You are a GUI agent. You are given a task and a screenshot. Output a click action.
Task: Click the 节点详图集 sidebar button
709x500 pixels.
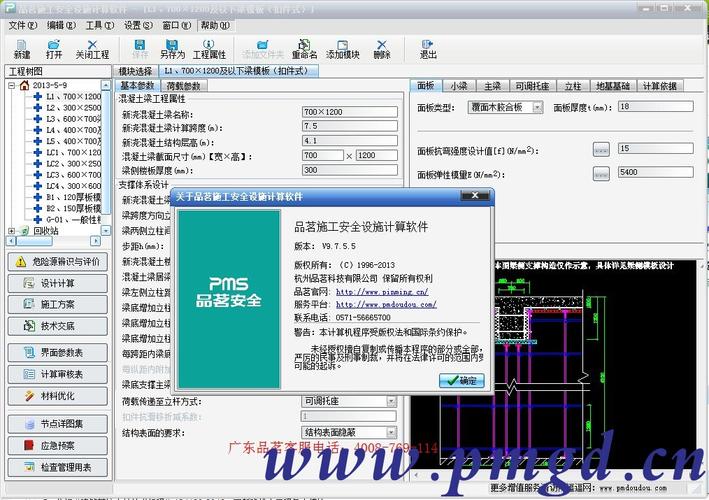point(58,424)
